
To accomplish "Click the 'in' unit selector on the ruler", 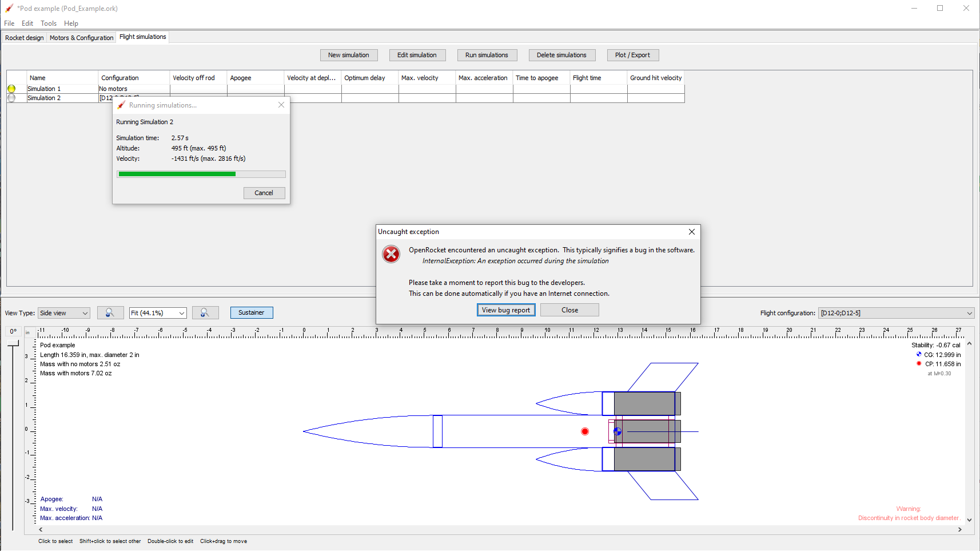I will click(x=29, y=332).
